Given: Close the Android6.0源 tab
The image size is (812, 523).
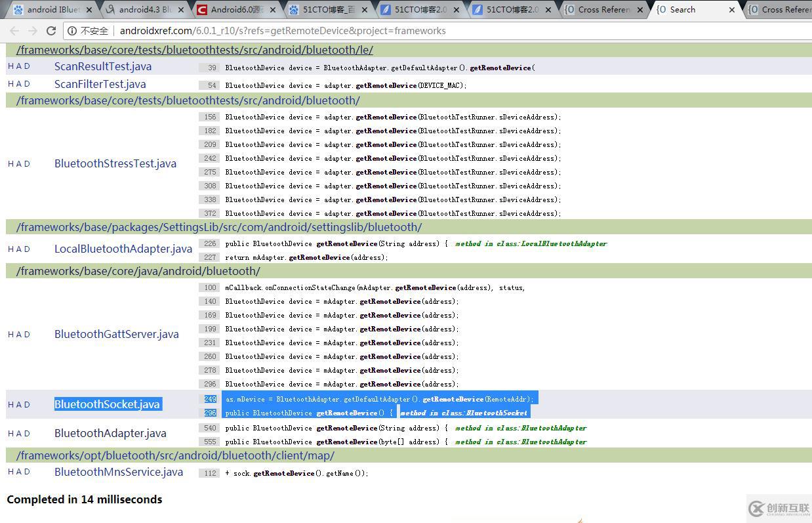Looking at the screenshot, I should click(273, 10).
